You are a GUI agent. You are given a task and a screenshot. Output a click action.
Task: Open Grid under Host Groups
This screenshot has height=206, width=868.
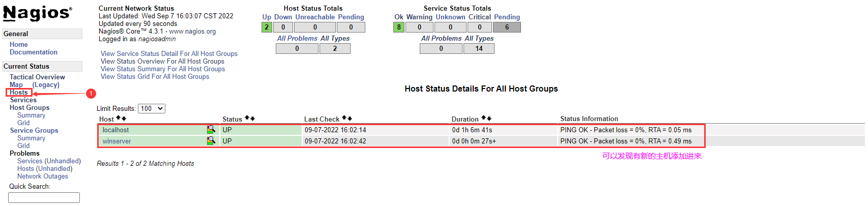point(23,123)
